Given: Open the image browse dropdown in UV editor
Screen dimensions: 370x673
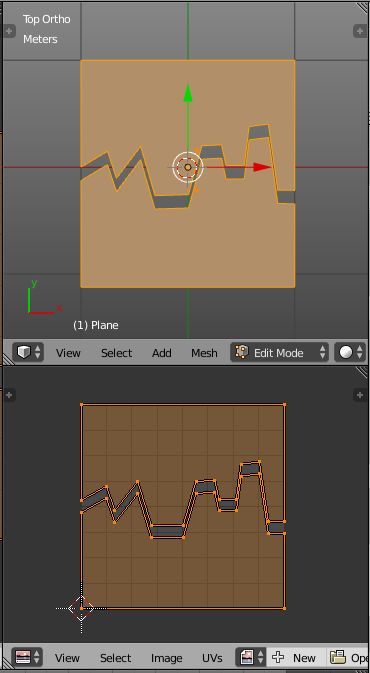Looking at the screenshot, I should coord(251,657).
